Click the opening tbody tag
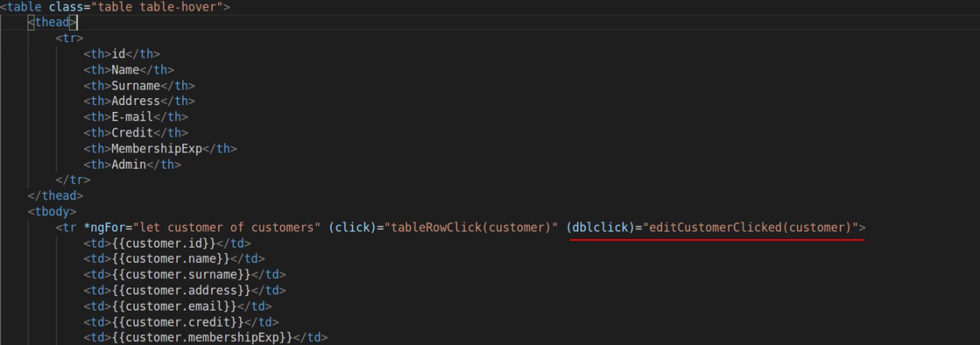Image resolution: width=980 pixels, height=345 pixels. [x=52, y=211]
